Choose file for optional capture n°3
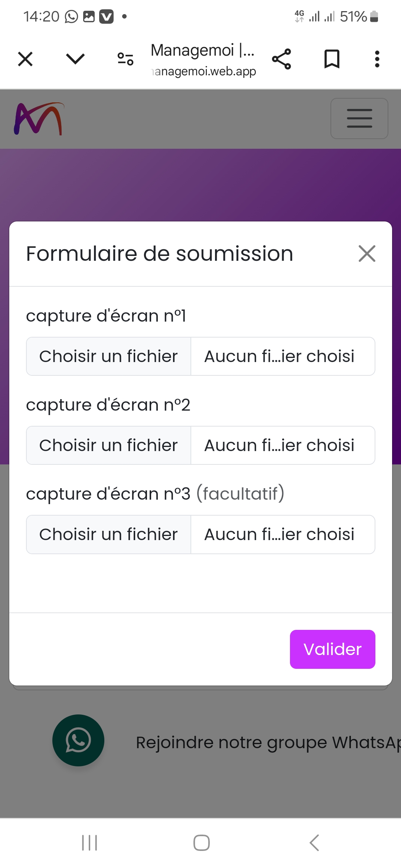The width and height of the screenshot is (401, 868). tap(108, 535)
